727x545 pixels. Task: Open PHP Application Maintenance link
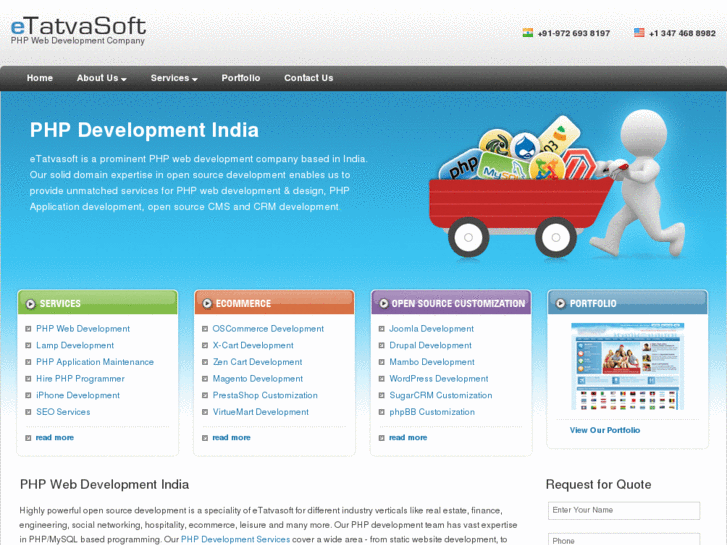click(95, 362)
